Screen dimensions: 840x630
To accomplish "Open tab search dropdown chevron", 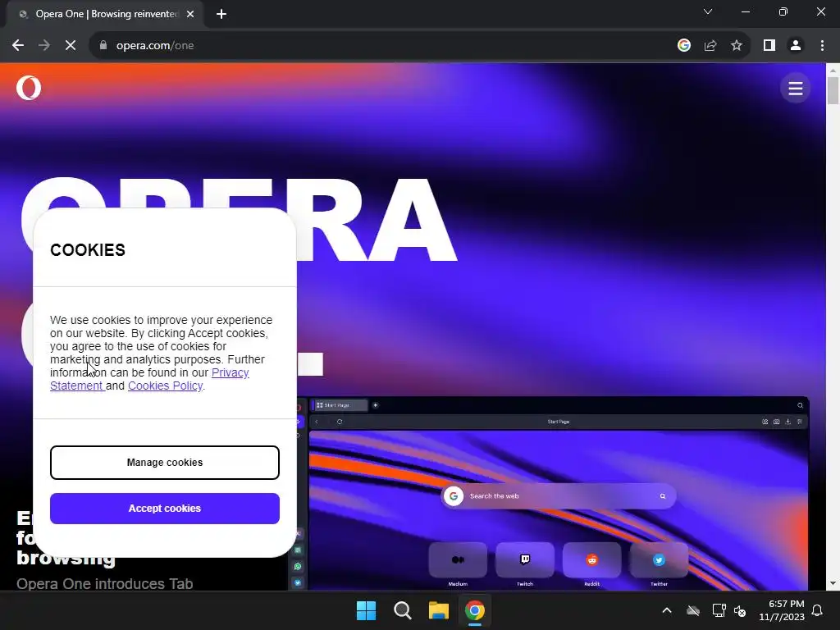I will point(708,11).
